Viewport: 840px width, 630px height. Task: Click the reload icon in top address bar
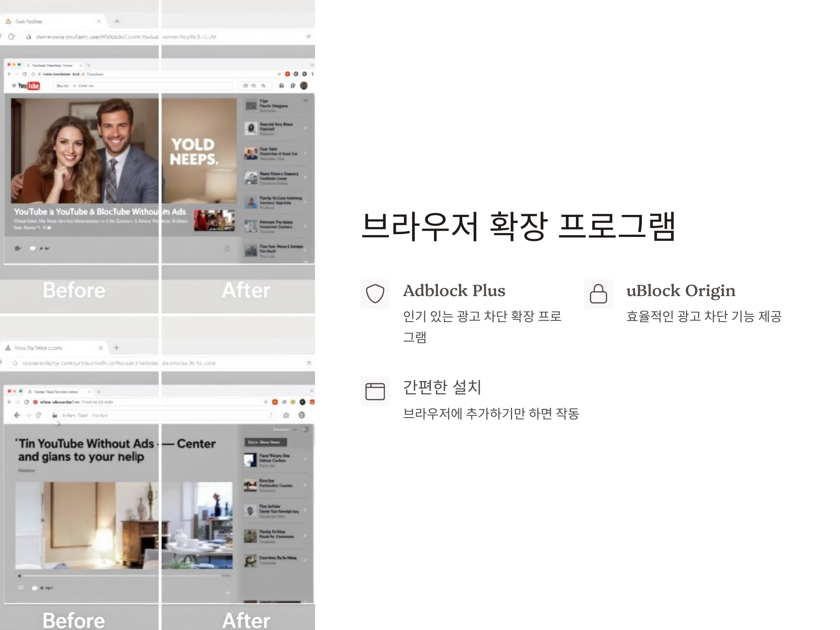(x=12, y=36)
